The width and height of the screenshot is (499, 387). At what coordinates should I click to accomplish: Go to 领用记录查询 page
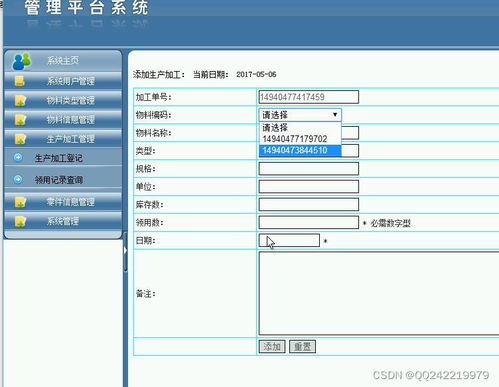[x=59, y=180]
